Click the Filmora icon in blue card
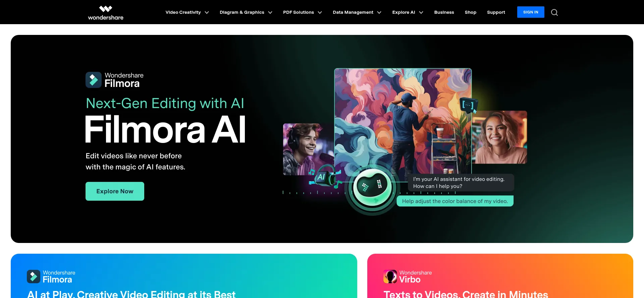 tap(34, 277)
